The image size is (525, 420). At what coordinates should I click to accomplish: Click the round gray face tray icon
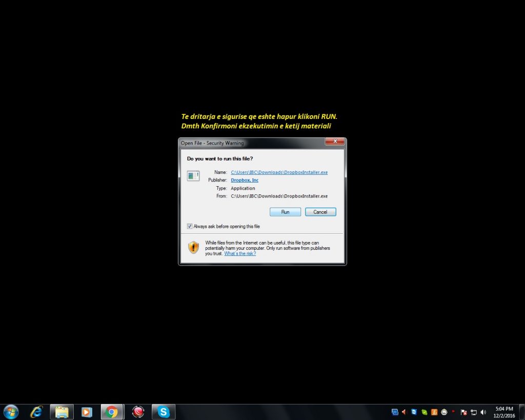444,412
